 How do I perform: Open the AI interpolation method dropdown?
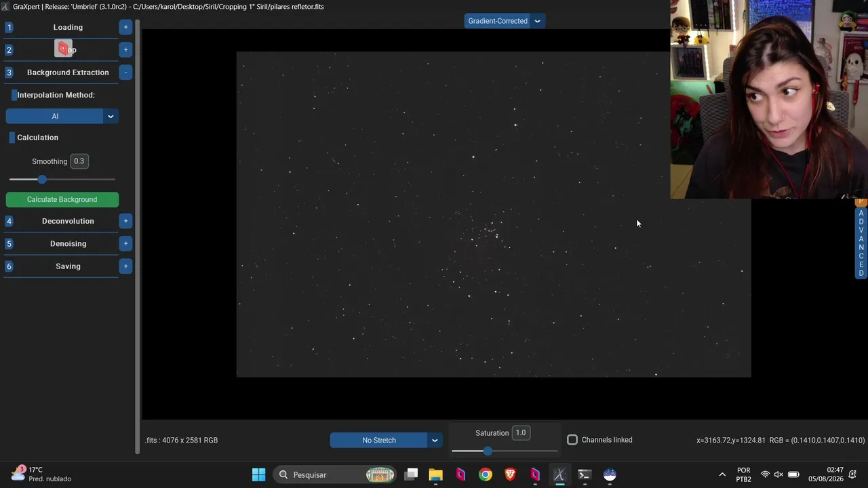111,117
